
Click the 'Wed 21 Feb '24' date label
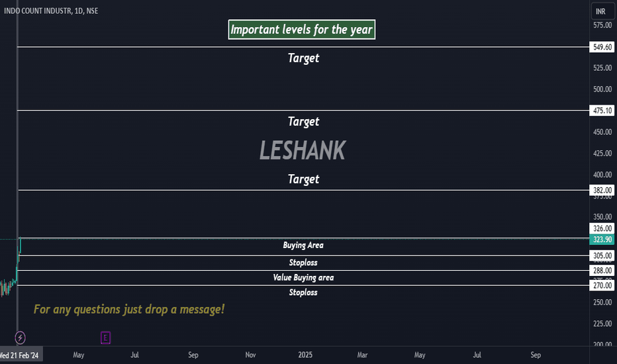point(21,355)
